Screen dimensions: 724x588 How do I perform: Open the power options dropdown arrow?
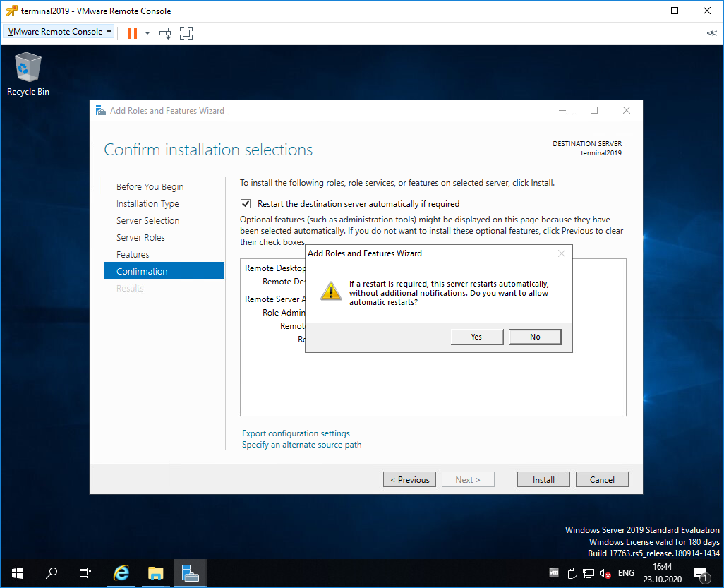(x=147, y=32)
